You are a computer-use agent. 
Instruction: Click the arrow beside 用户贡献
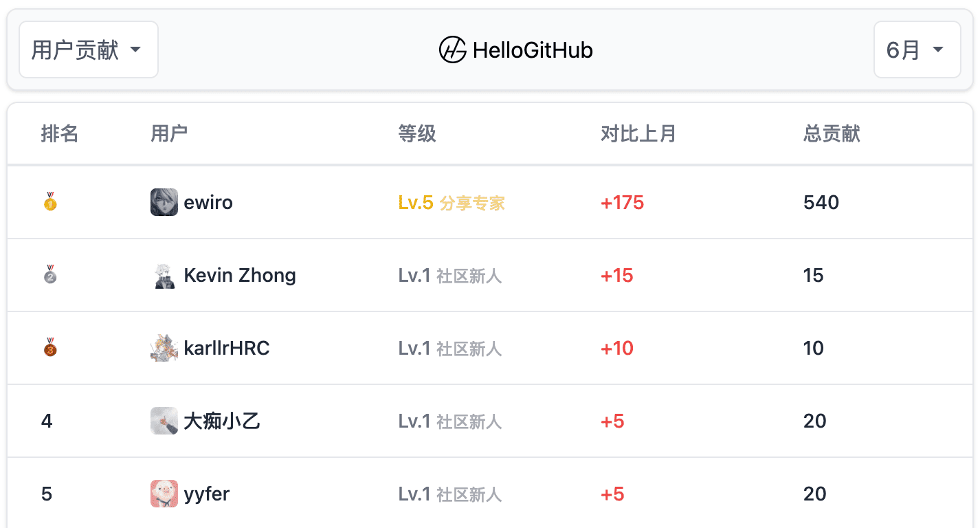[x=135, y=50]
